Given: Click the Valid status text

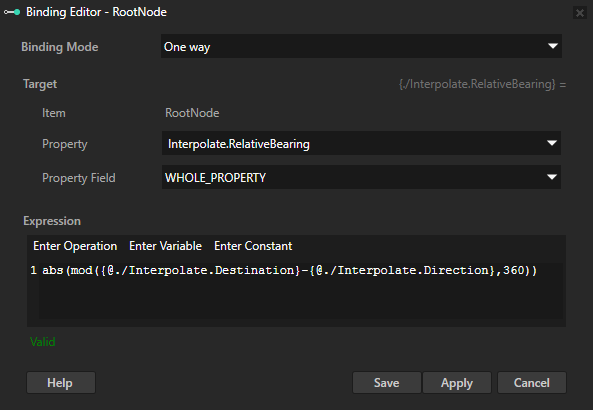Looking at the screenshot, I should [x=43, y=342].
